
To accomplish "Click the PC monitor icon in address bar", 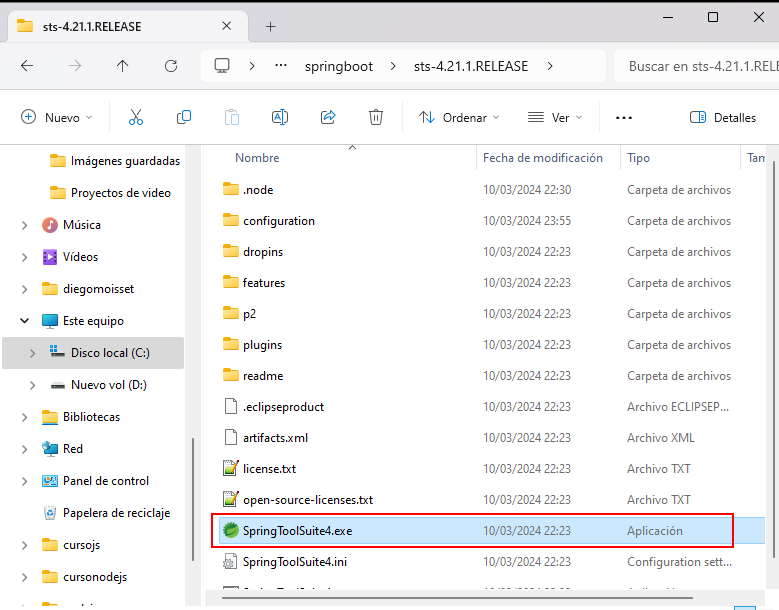I will [x=222, y=66].
